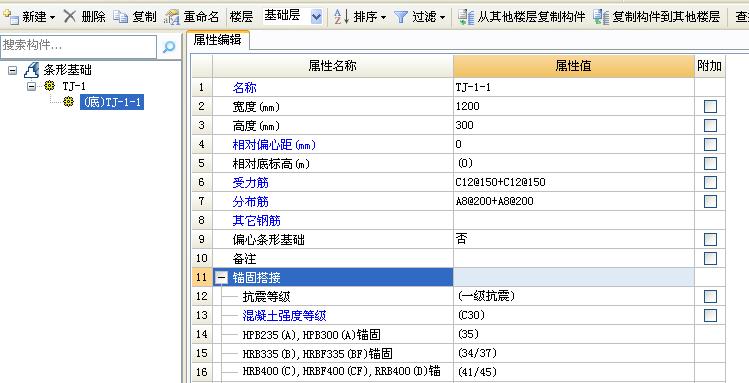Screen dimensions: 749x383
Task: Click HRB400 锚固 value (41/45)
Action: [477, 372]
